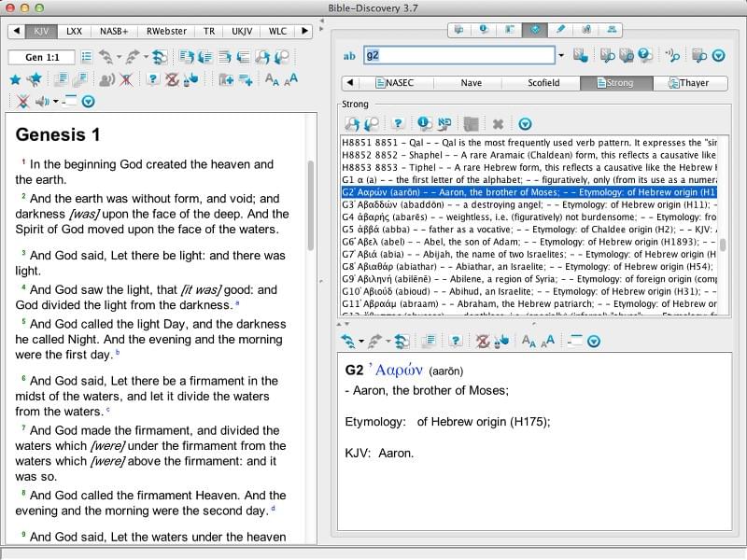
Task: Open the dropdown arrow beside the volume icon
Action: (x=56, y=102)
